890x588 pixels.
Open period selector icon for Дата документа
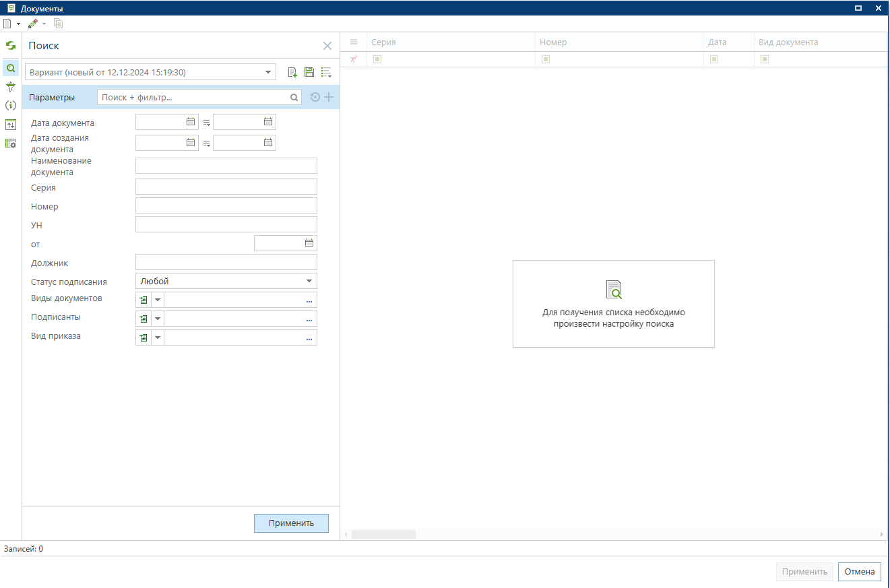tap(206, 123)
